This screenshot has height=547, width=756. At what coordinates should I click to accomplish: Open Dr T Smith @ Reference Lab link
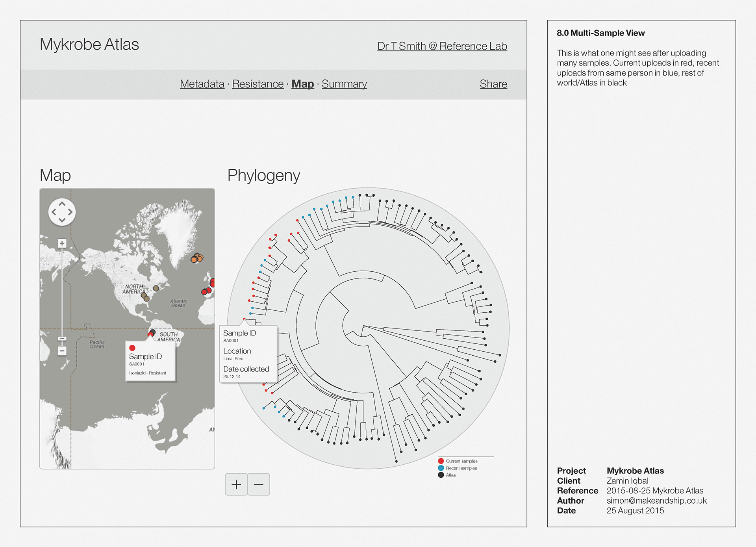pos(442,46)
